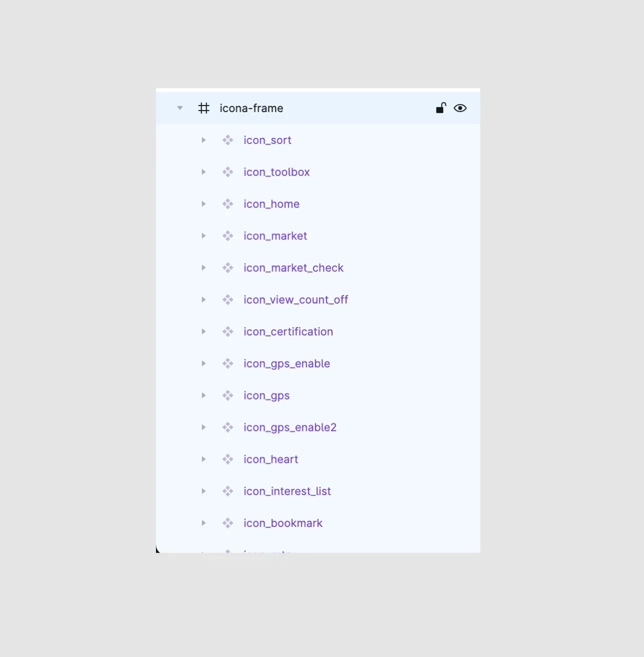The width and height of the screenshot is (644, 657).
Task: Expand the icon_interest_list layer
Action: (203, 491)
